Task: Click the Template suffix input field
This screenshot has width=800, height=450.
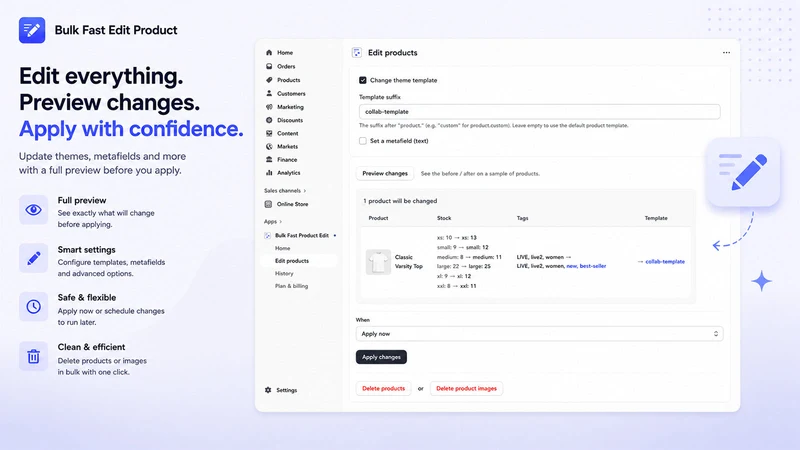Action: [539, 112]
